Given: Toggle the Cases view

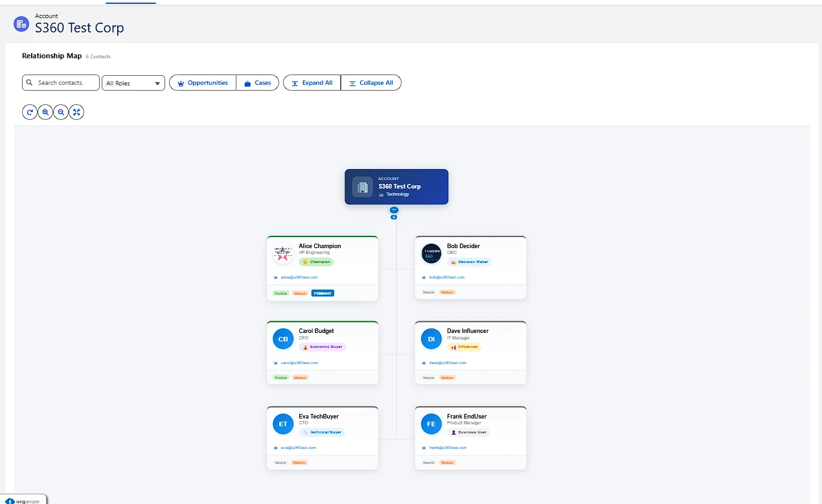Looking at the screenshot, I should click(x=258, y=83).
